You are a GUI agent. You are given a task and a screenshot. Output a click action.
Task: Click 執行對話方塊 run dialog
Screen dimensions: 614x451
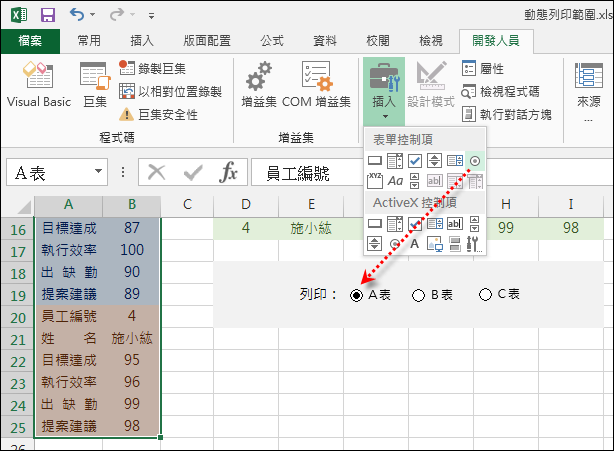click(x=506, y=114)
